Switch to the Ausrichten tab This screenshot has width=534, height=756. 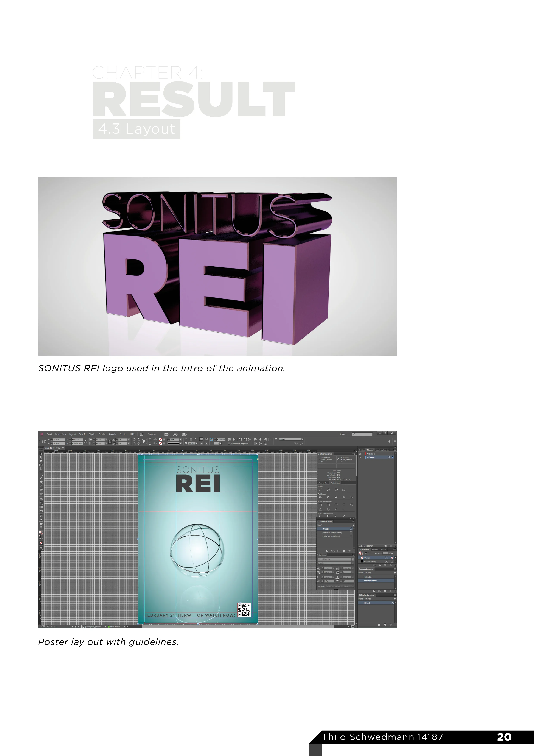click(323, 483)
